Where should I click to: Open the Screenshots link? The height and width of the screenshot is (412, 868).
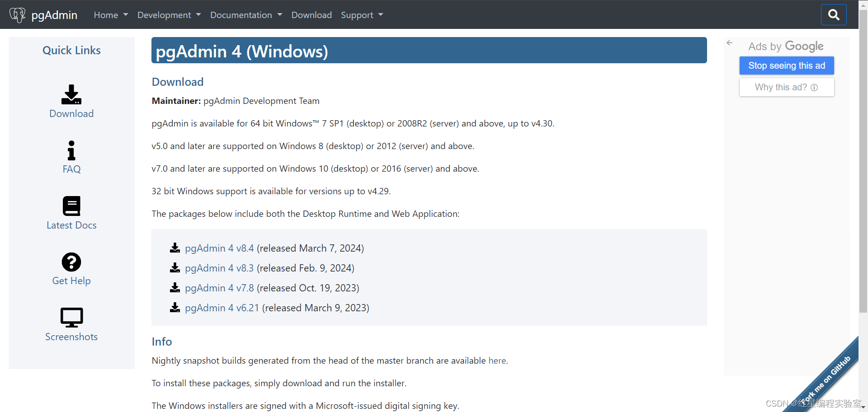click(x=71, y=337)
